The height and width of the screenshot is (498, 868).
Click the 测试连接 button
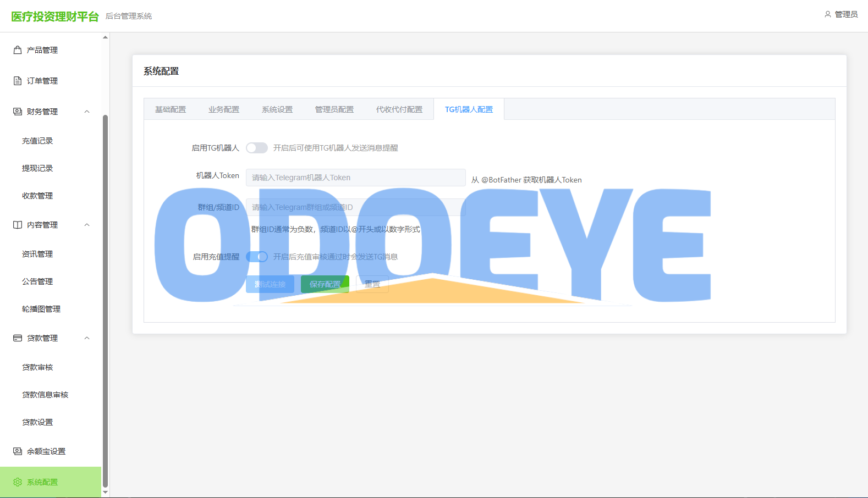click(x=270, y=284)
